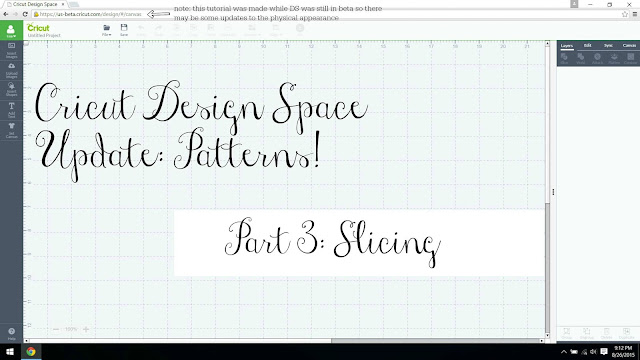
Task: Open a new browser tab
Action: [x=74, y=4]
